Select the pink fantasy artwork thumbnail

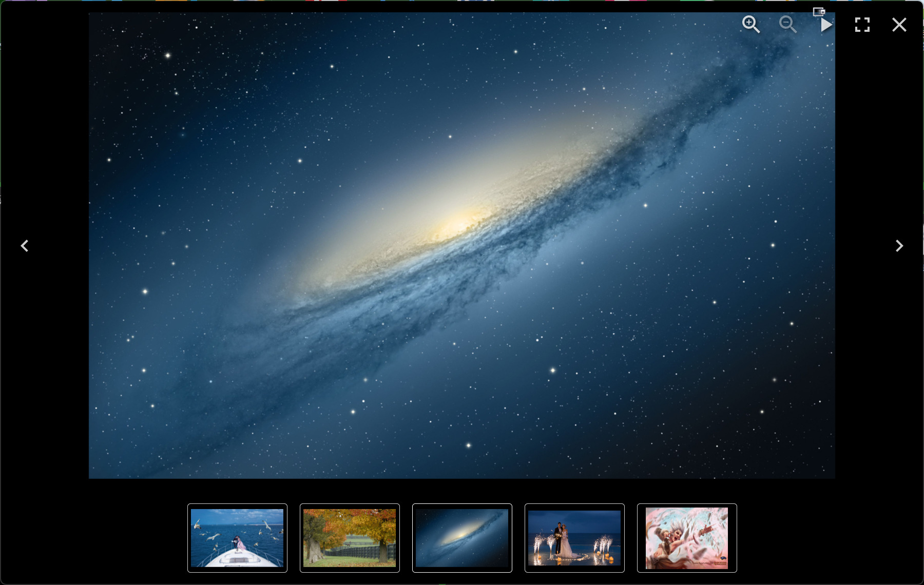[x=687, y=538]
